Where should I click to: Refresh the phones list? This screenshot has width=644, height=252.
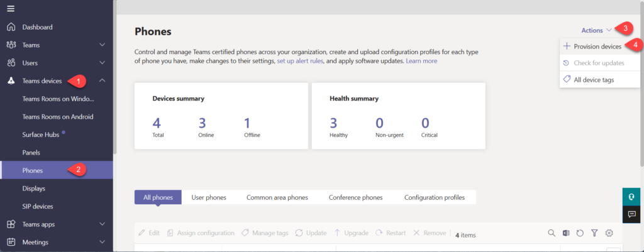coord(580,233)
